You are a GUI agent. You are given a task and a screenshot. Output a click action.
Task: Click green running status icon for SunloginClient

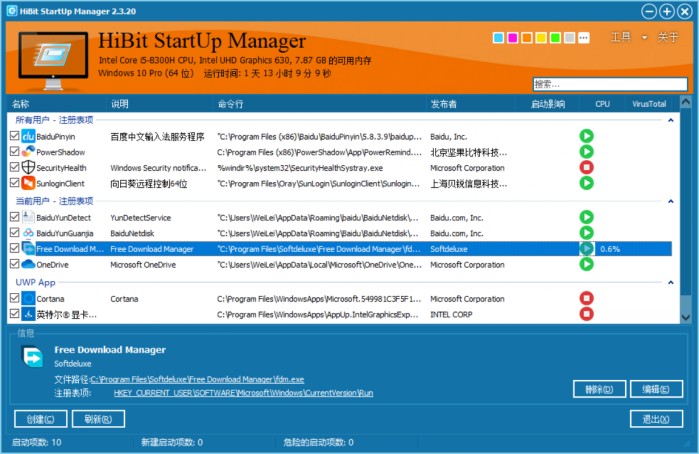coord(586,183)
